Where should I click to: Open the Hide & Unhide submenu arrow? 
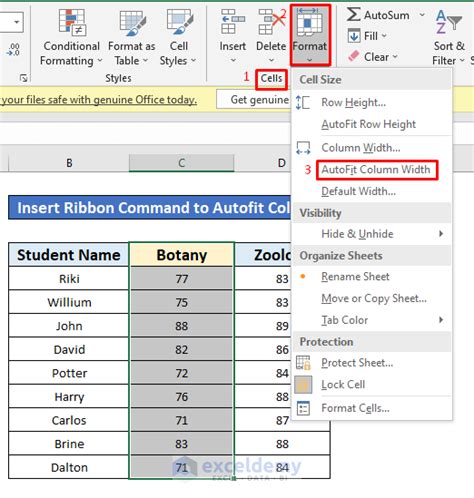tap(441, 234)
